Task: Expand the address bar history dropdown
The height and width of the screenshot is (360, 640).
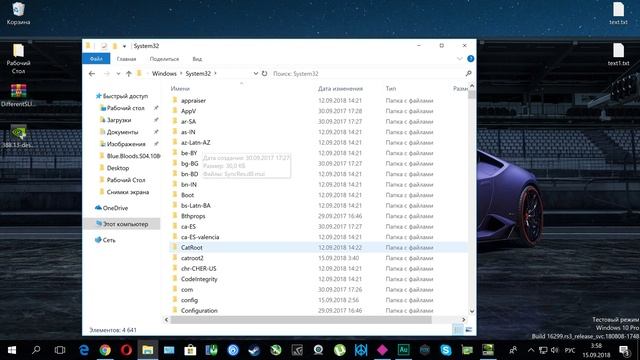Action: [256, 73]
